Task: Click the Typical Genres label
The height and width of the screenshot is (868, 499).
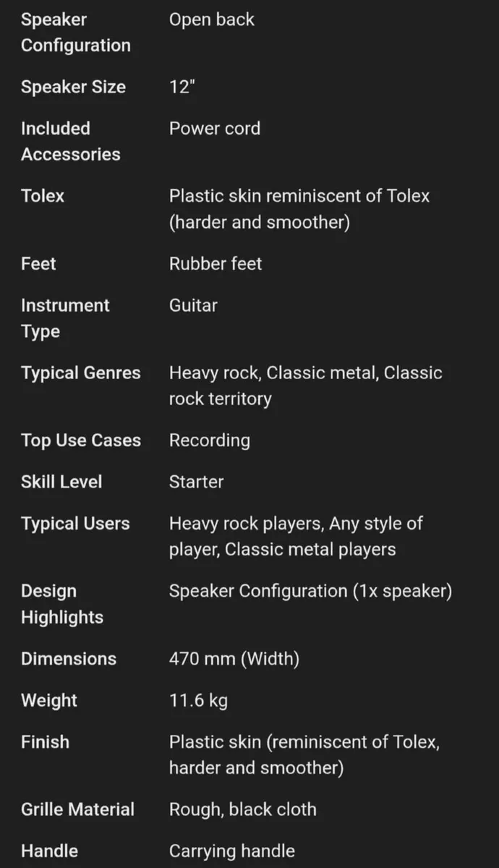Action: tap(80, 373)
